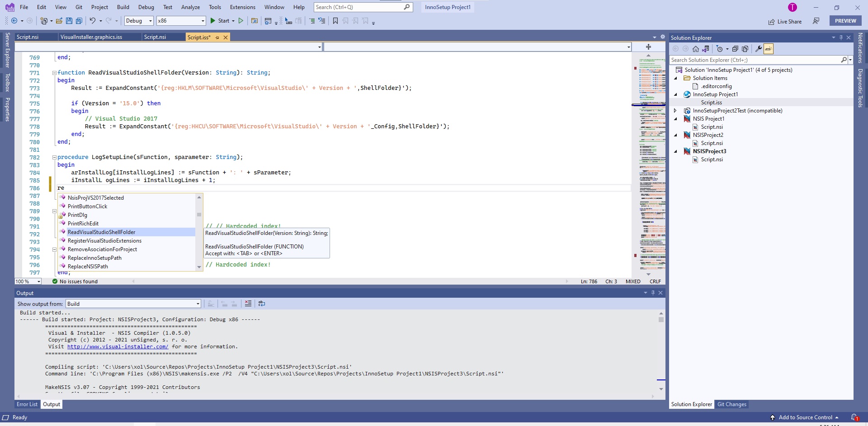
Task: Open the Debug configuration dropdown
Action: point(139,21)
